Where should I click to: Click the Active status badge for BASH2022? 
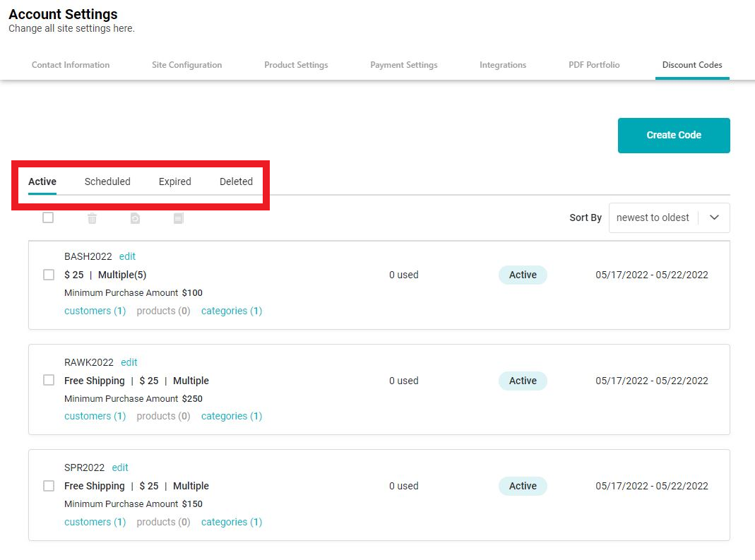click(523, 275)
